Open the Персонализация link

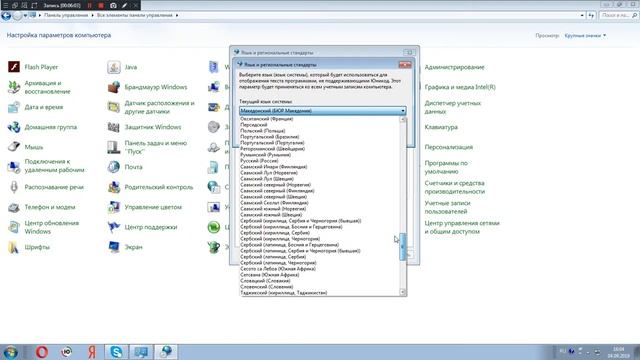click(x=449, y=147)
